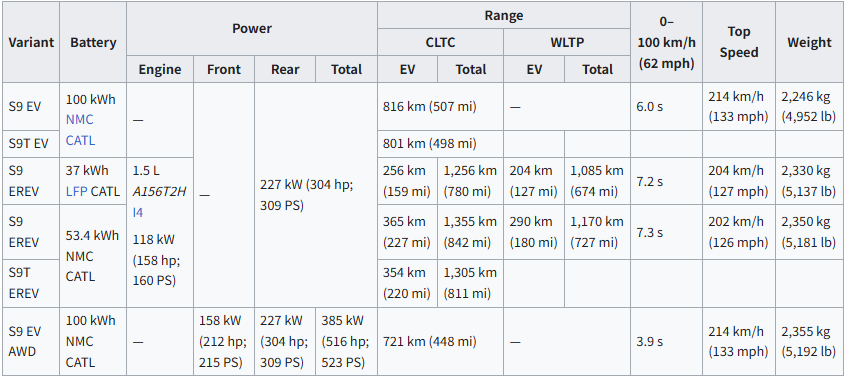The height and width of the screenshot is (382, 848).
Task: Select the Battery column header
Action: tap(93, 42)
